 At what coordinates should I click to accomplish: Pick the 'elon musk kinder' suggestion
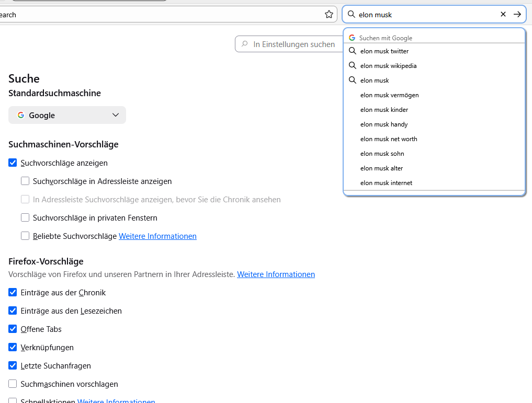coord(384,110)
